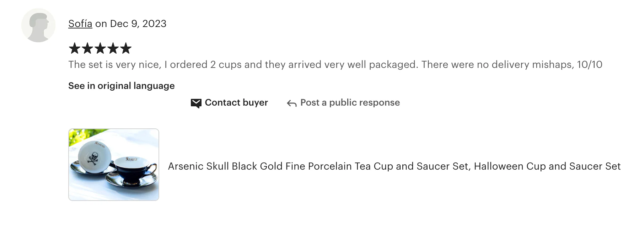Viewport: 644px width, 229px height.
Task: Click the second star in the rating
Action: click(x=88, y=48)
